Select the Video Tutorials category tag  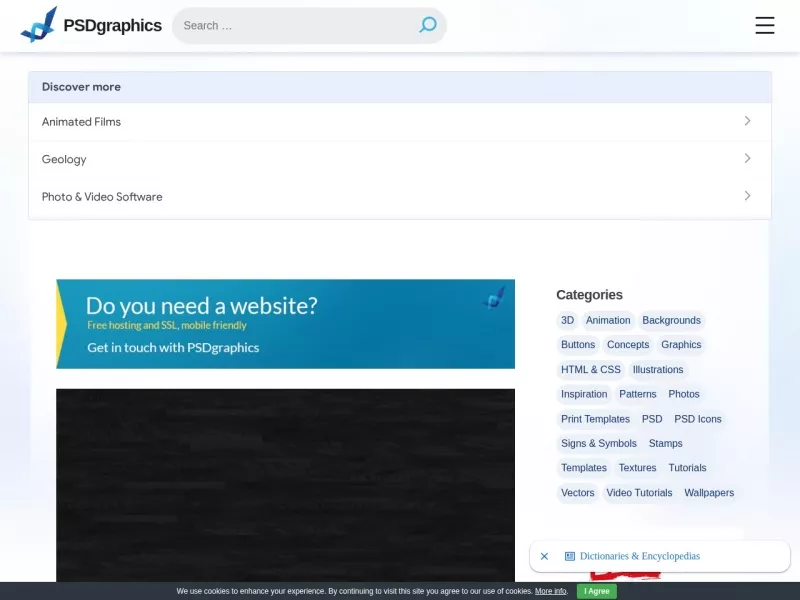[639, 493]
